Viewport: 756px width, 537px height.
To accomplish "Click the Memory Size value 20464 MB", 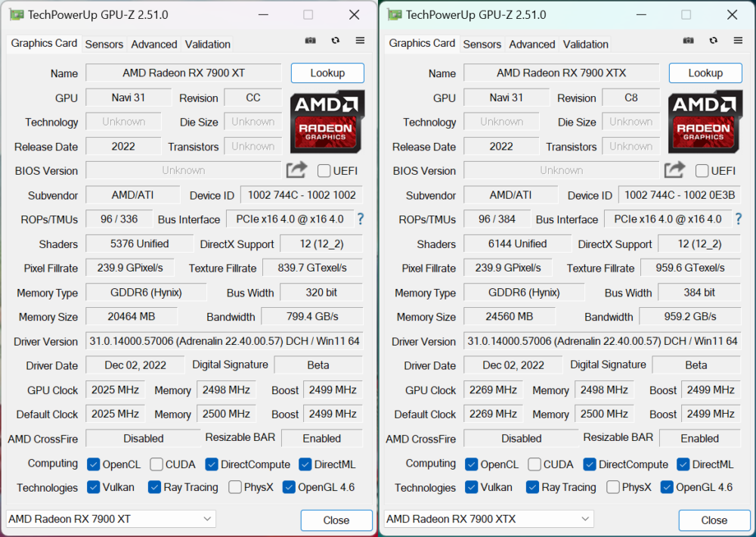I will pyautogui.click(x=132, y=316).
